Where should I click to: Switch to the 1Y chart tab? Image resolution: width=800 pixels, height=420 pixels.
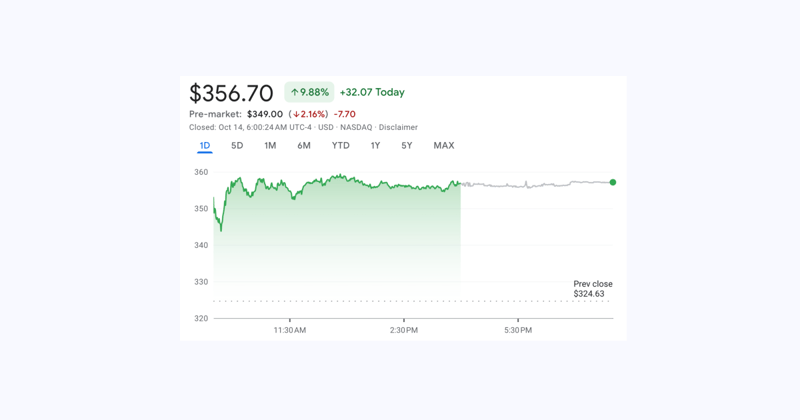pyautogui.click(x=375, y=146)
